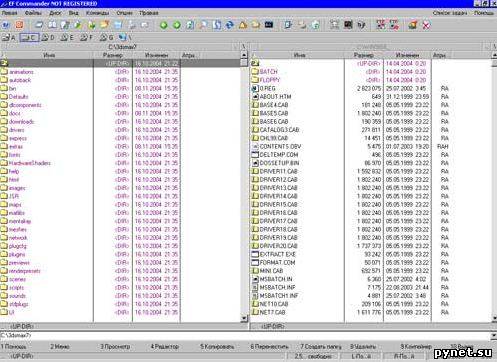Select CONTENTS.DBV file in right panel
497x362 pixels.
pyautogui.click(x=280, y=146)
